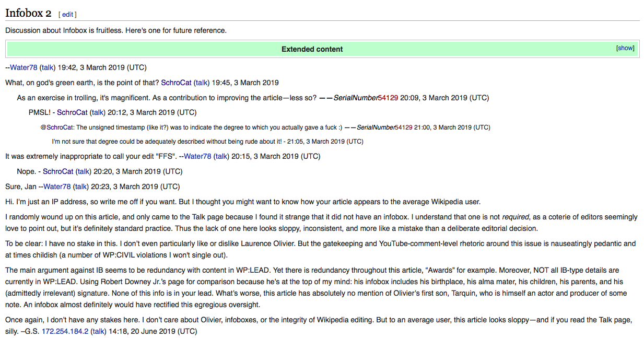Open Water78 user link at 19:42 signature
The width and height of the screenshot is (644, 338).
tap(24, 67)
